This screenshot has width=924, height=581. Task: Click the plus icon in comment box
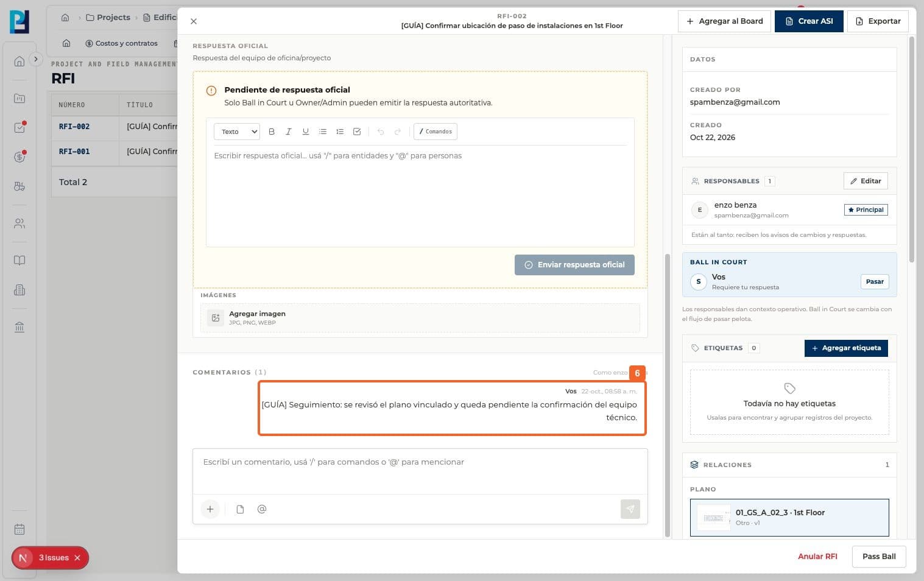(x=210, y=509)
